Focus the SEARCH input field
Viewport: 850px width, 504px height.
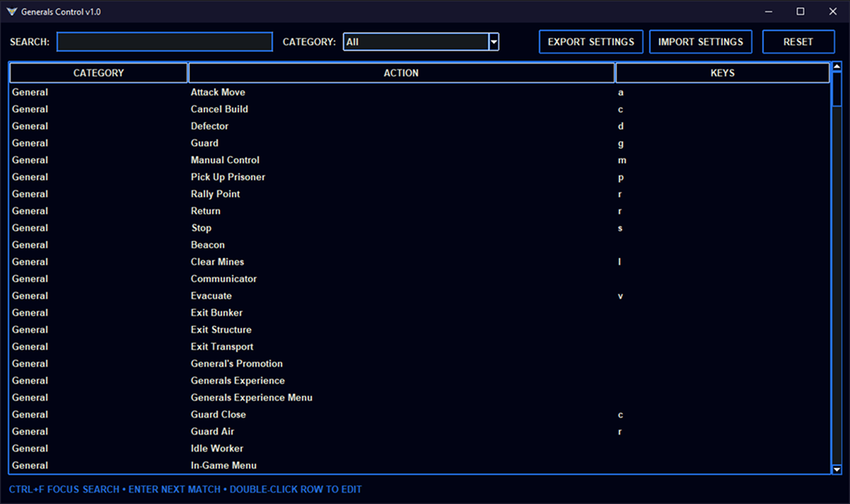pos(165,42)
